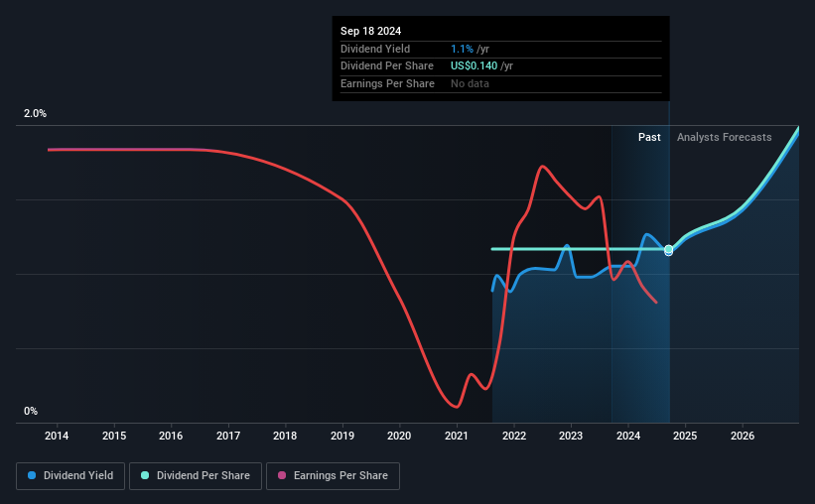815x504 pixels.
Task: Select the highlighted Sep 2024 data point marker
Action: click(669, 250)
